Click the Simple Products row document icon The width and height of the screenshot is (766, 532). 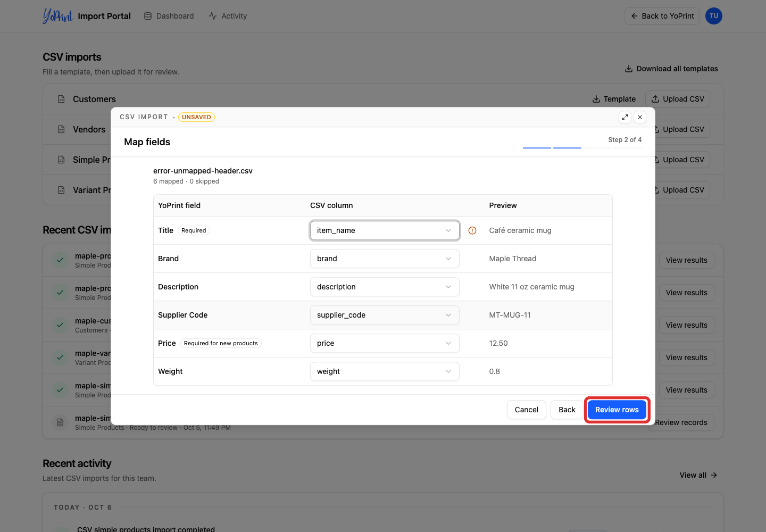[x=61, y=160]
